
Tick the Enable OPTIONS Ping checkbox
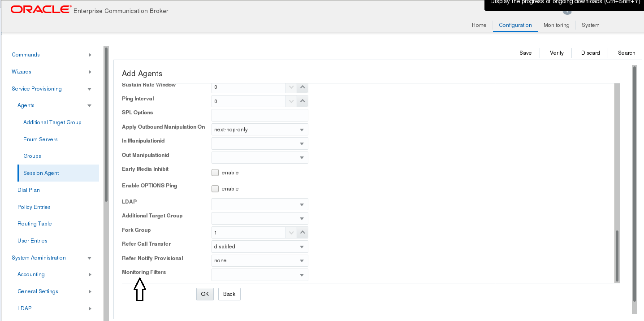point(215,189)
